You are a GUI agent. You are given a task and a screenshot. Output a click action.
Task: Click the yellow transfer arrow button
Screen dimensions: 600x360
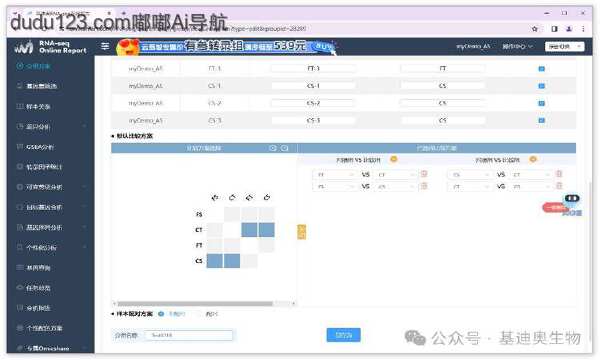(302, 232)
